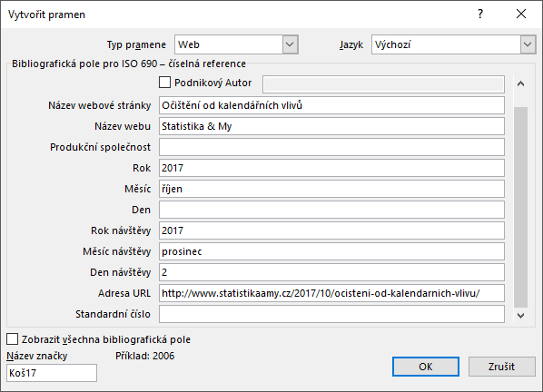This screenshot has width=543, height=392.
Task: Expand the Jazyk dropdown list
Action: (528, 44)
